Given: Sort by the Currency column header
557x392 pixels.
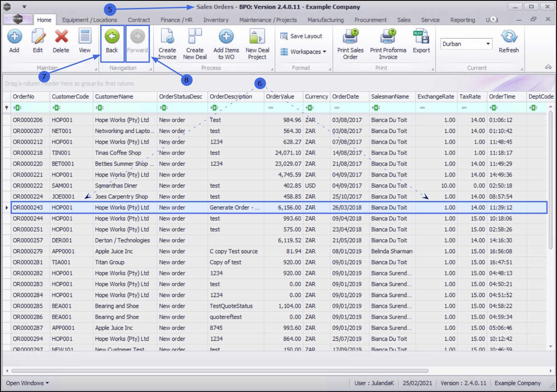Looking at the screenshot, I should (316, 97).
